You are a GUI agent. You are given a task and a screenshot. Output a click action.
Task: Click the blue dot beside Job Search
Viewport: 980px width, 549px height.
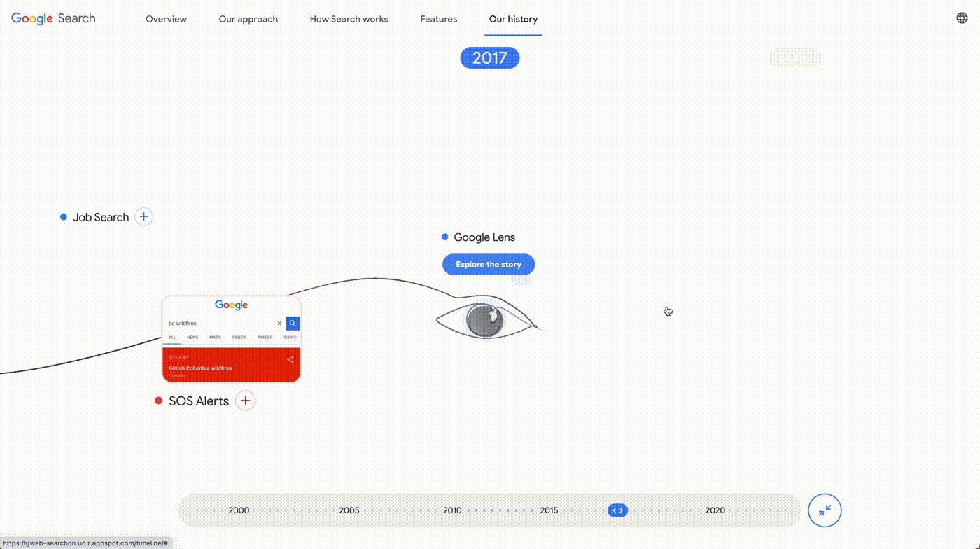pos(64,217)
